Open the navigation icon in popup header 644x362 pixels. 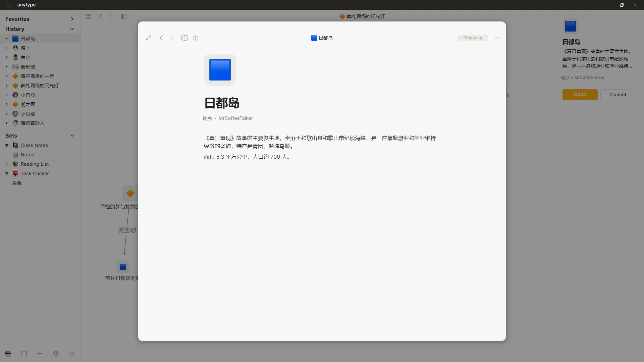click(184, 38)
